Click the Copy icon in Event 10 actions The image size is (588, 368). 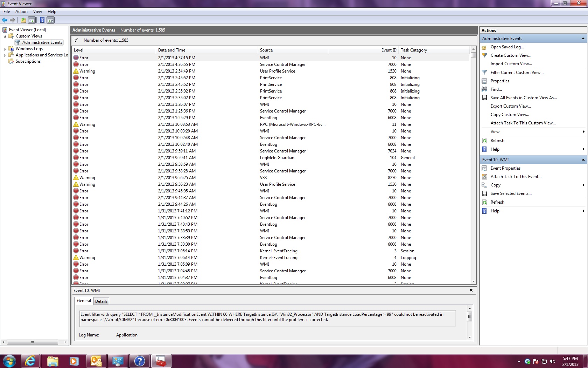click(x=484, y=185)
